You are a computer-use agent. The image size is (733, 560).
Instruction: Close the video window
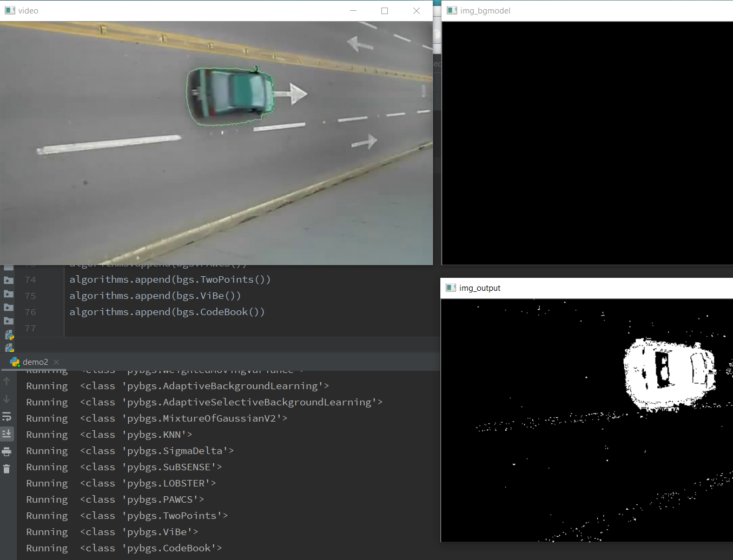point(417,11)
